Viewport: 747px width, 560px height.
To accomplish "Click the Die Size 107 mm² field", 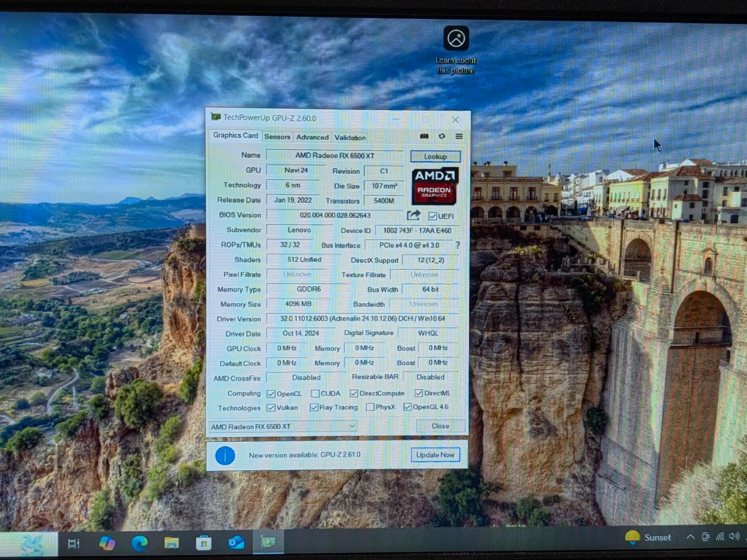I will (x=384, y=186).
